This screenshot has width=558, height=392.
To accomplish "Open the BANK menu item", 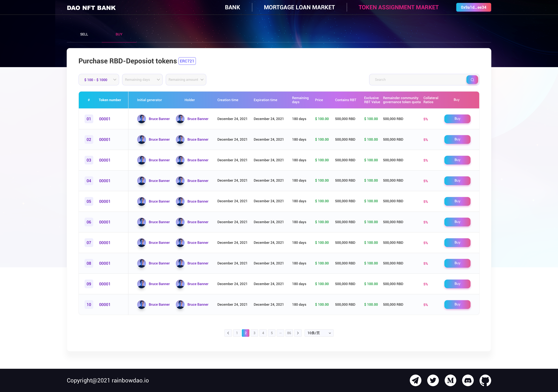I will pyautogui.click(x=232, y=7).
